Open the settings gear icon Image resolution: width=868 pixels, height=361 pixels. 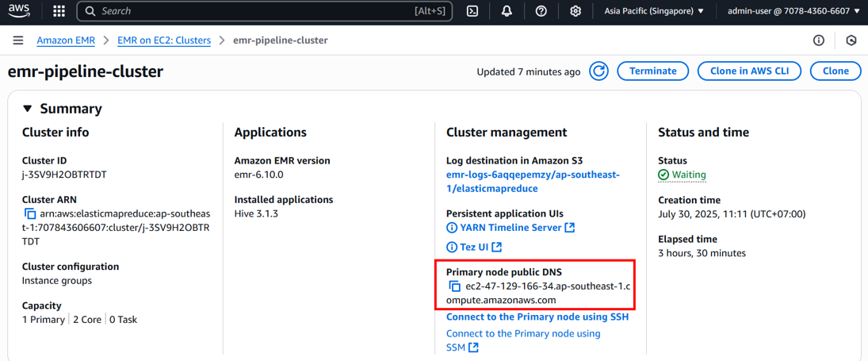[575, 11]
